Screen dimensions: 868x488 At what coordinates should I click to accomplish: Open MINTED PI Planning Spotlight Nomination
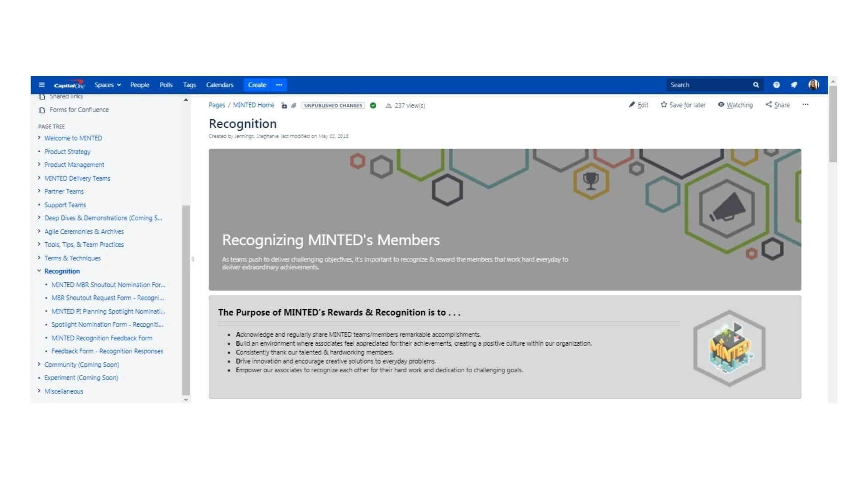click(x=108, y=312)
